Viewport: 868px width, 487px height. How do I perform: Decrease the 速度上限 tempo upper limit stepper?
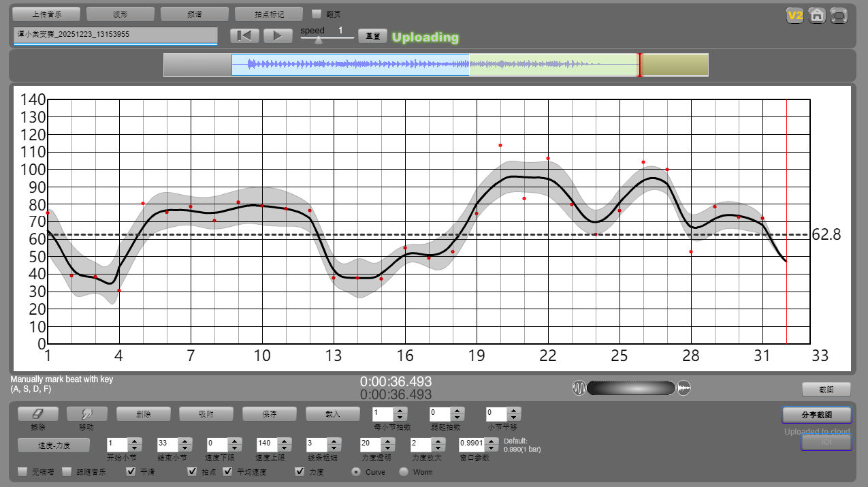coord(285,449)
